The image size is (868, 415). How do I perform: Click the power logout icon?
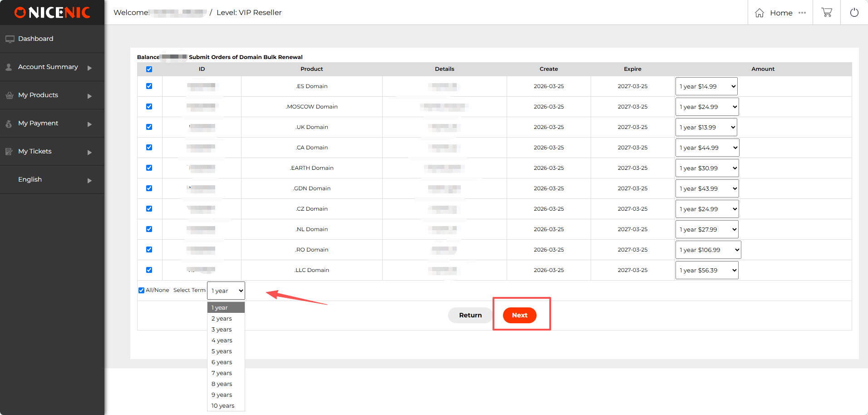[854, 12]
